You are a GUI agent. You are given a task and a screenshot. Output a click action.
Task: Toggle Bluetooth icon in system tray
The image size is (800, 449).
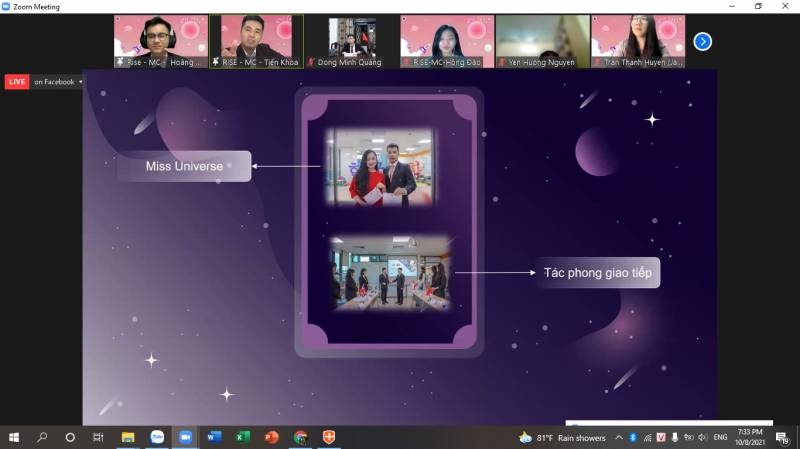632,437
